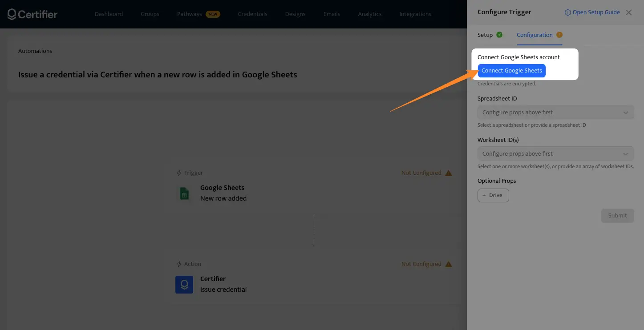644x330 pixels.
Task: Go to Automations breadcrumb
Action: [35, 51]
